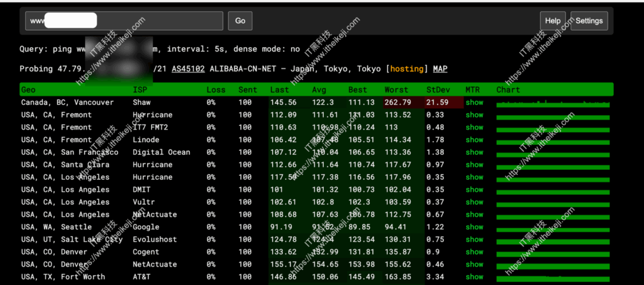The height and width of the screenshot is (285, 644).
Task: Show MTR for IT7 FMT2 row
Action: point(474,127)
